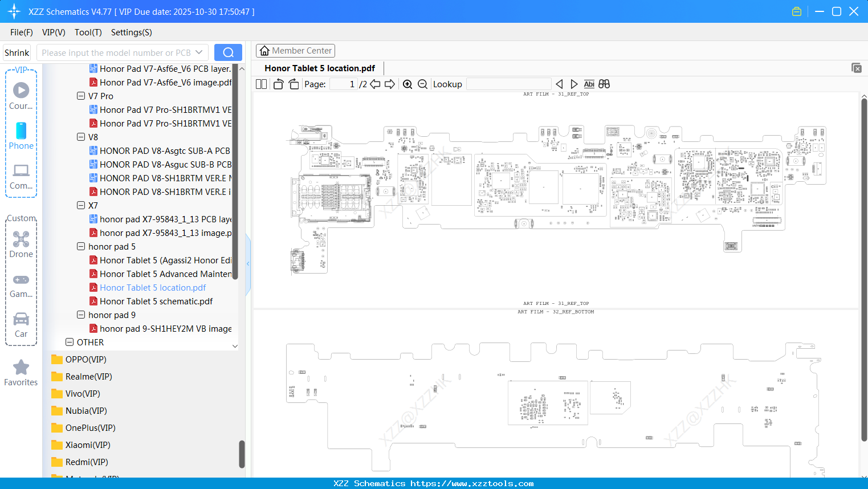The image size is (868, 489).
Task: Open honor pad 9-SH1HEY2M VB image file
Action: 161,328
